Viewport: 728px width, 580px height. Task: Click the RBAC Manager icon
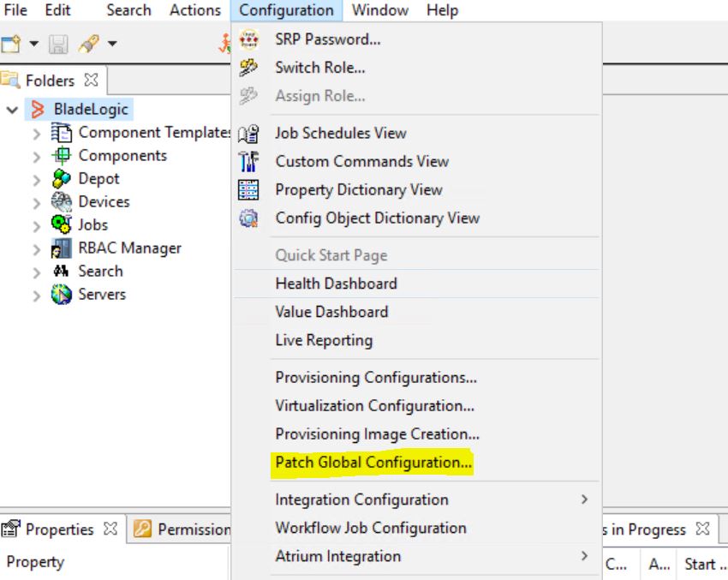pyautogui.click(x=61, y=248)
